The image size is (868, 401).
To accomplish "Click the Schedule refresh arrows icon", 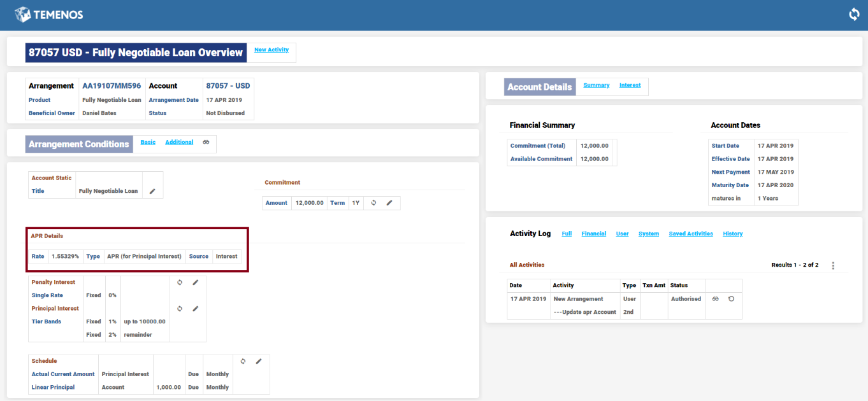I will click(x=243, y=362).
